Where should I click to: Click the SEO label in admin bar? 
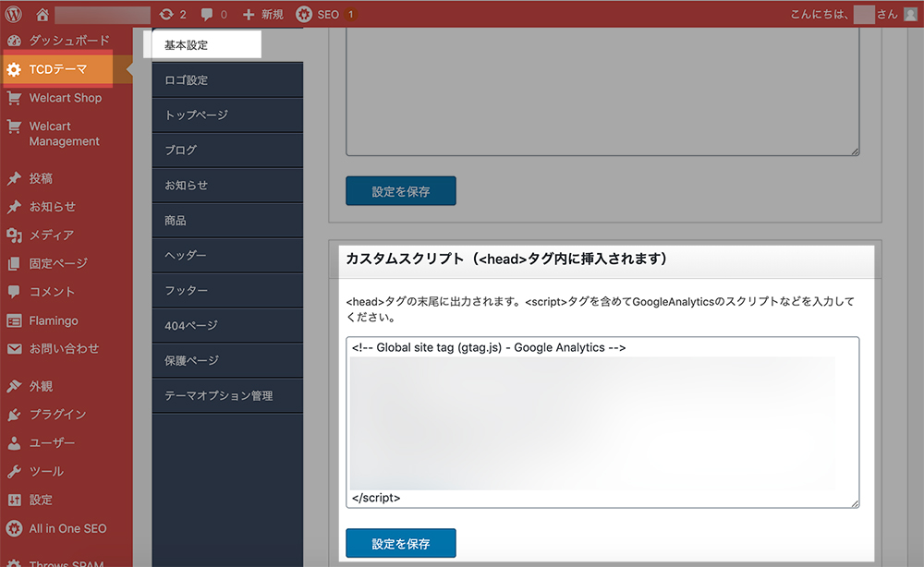[x=328, y=14]
